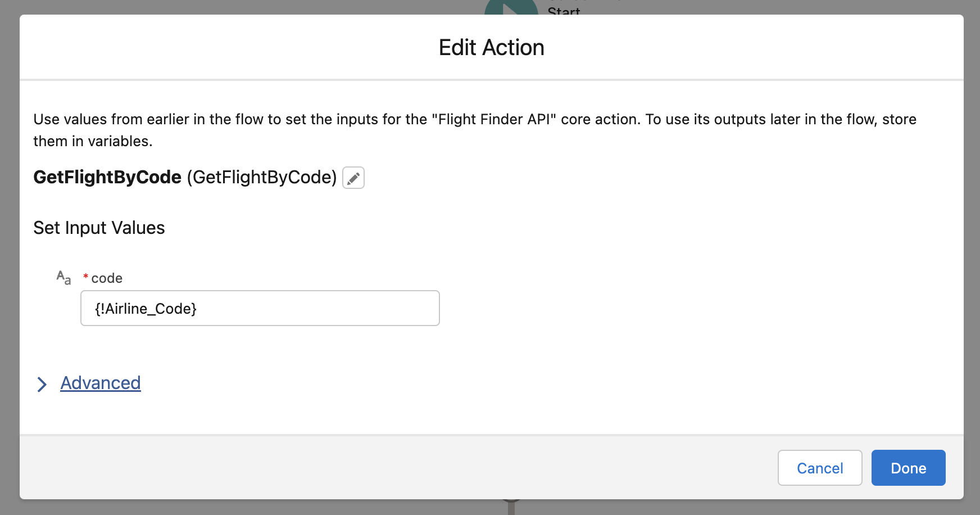This screenshot has height=515, width=980.
Task: Click the dimmed backdrop left of dialog
Action: coord(9,253)
